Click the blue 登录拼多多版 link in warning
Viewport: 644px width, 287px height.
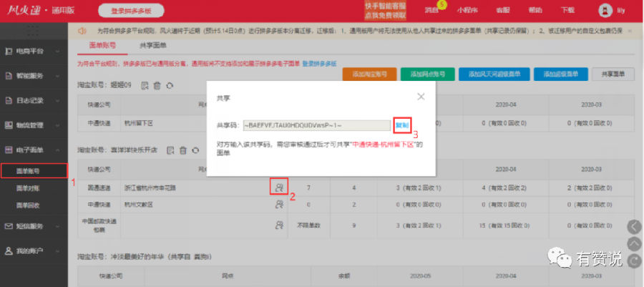pyautogui.click(x=320, y=64)
